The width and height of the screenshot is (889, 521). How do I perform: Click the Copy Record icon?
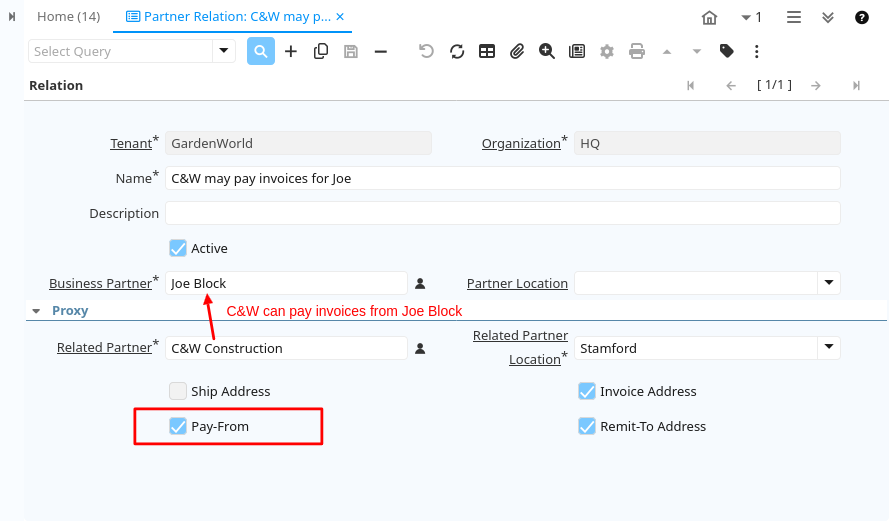point(321,51)
